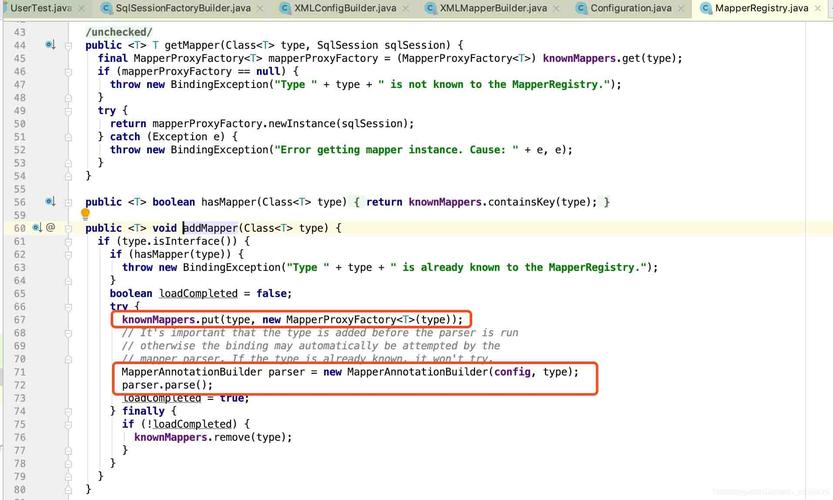This screenshot has width=833, height=500.
Task: Click 'parser.parse()' on line 72
Action: click(x=167, y=385)
